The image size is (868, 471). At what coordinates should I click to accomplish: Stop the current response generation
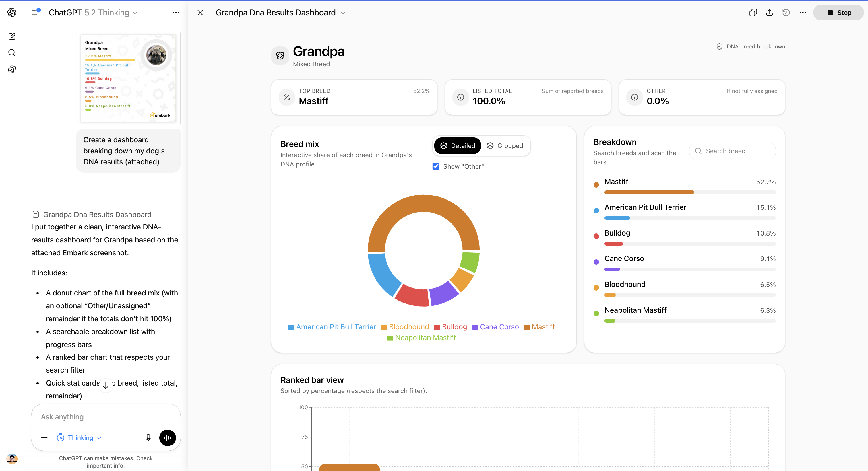pyautogui.click(x=838, y=12)
